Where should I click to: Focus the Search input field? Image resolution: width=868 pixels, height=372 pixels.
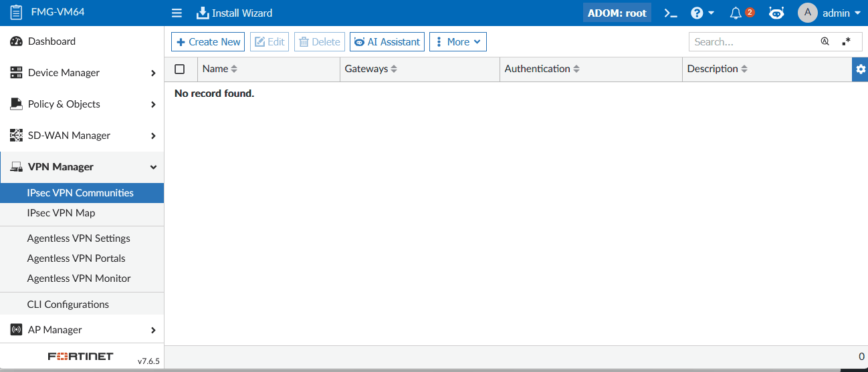click(752, 41)
